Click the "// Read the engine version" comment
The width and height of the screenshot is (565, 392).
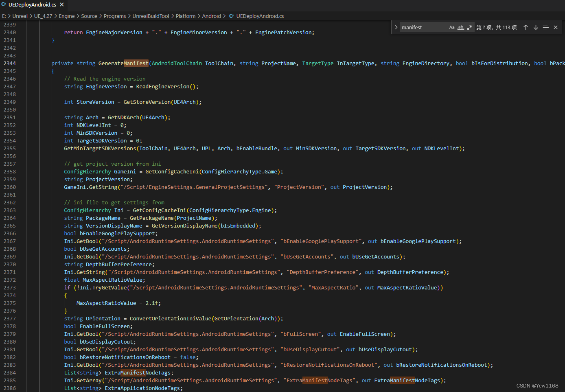point(105,79)
